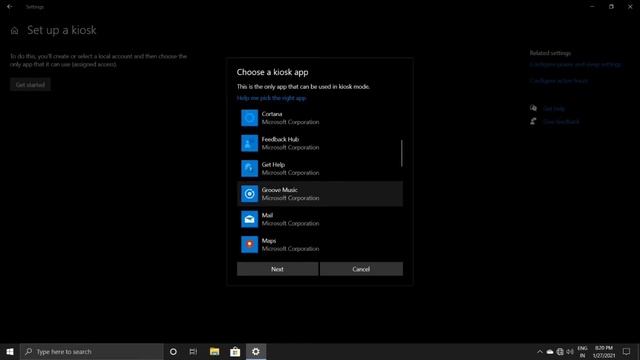Click the Next button
Image resolution: width=640 pixels, height=360 pixels.
(278, 269)
